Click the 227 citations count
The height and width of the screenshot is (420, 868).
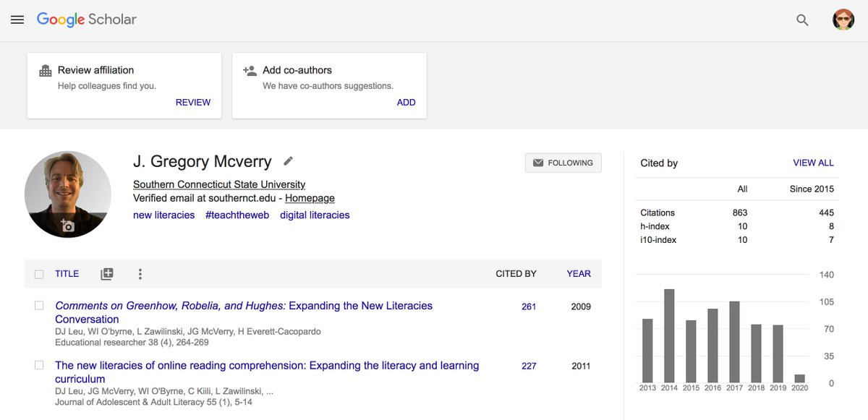[529, 366]
